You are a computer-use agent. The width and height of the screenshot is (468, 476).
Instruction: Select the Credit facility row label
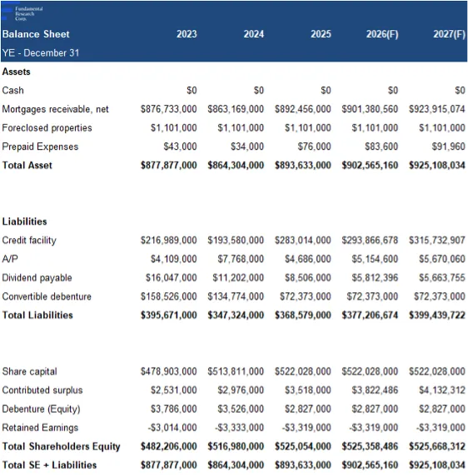[29, 240]
